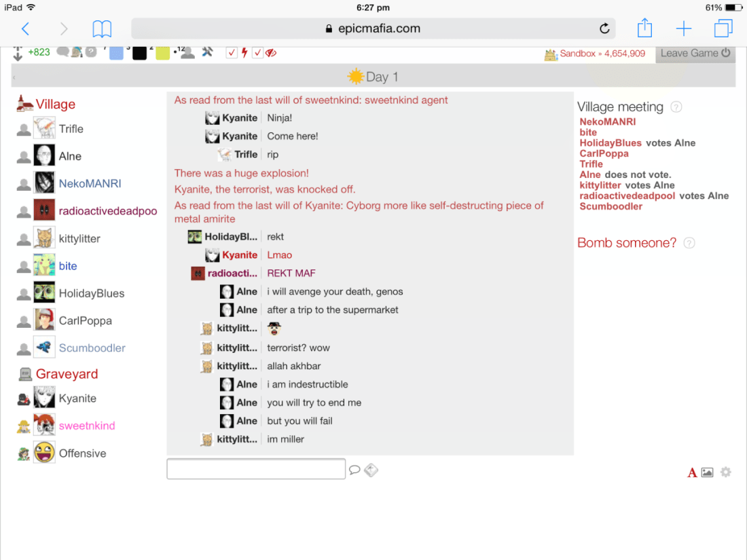Image resolution: width=747 pixels, height=560 pixels.
Task: Collapse the sidebar with the left chevron
Action: pos(14,77)
